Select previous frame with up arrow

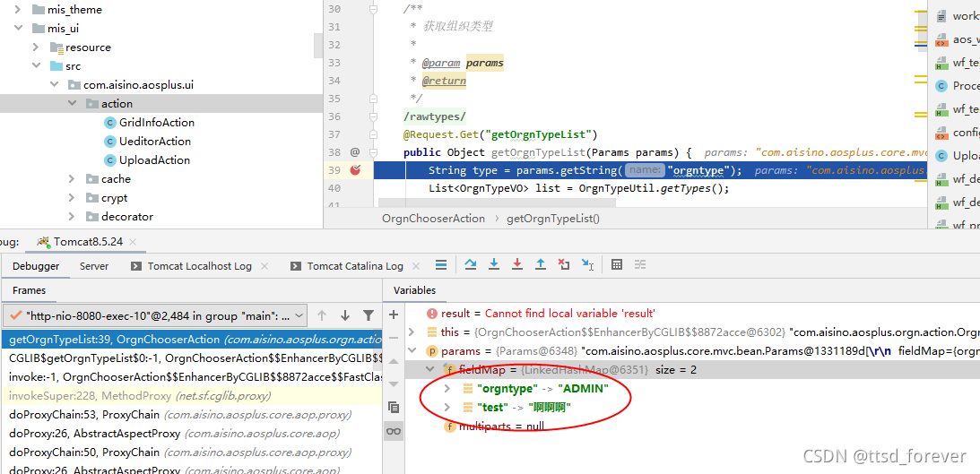tap(322, 315)
